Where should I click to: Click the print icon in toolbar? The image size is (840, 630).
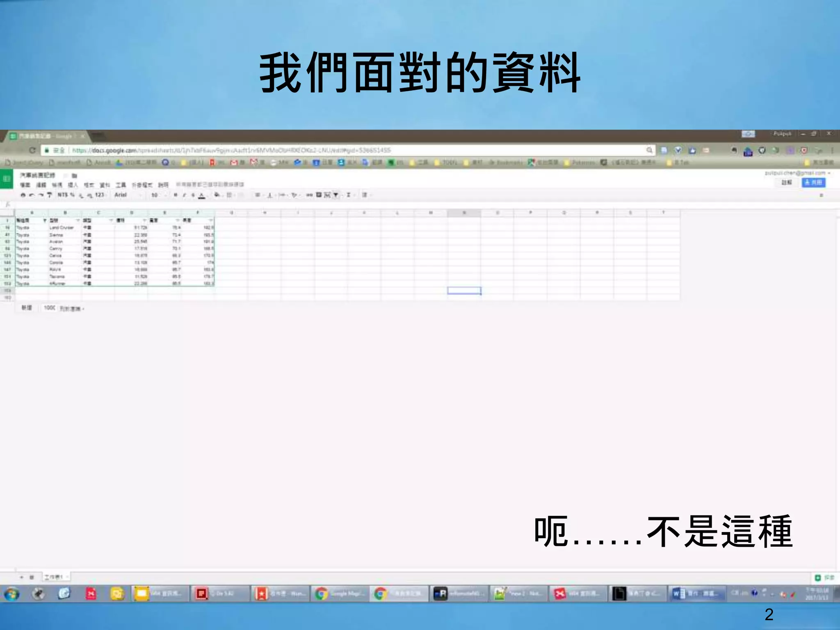[23, 195]
